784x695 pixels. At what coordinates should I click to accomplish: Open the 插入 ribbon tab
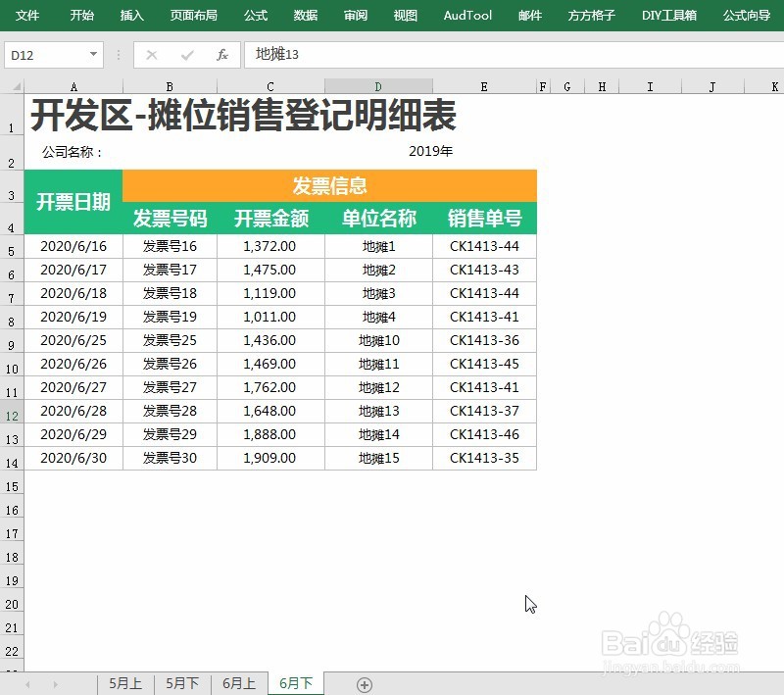click(x=131, y=15)
